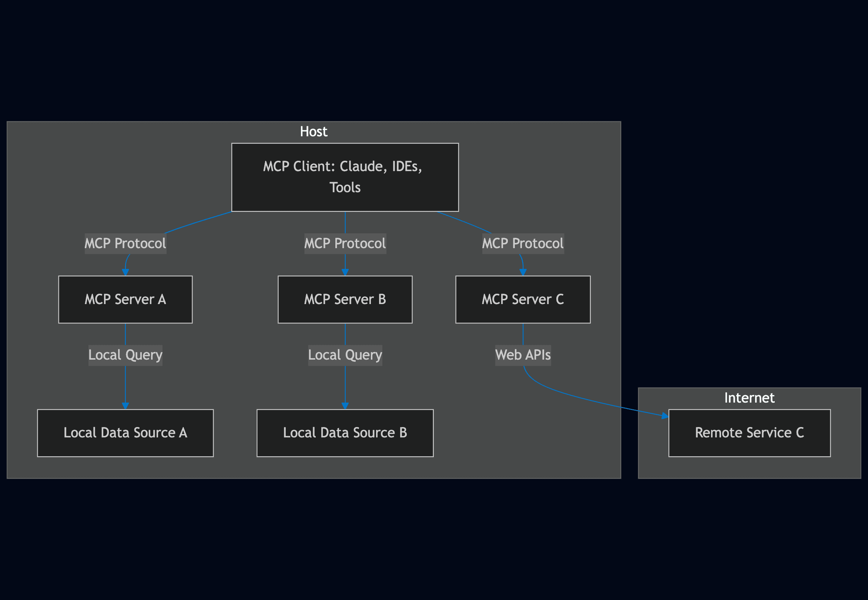Click the Host container title
This screenshot has width=868, height=600.
click(x=314, y=131)
